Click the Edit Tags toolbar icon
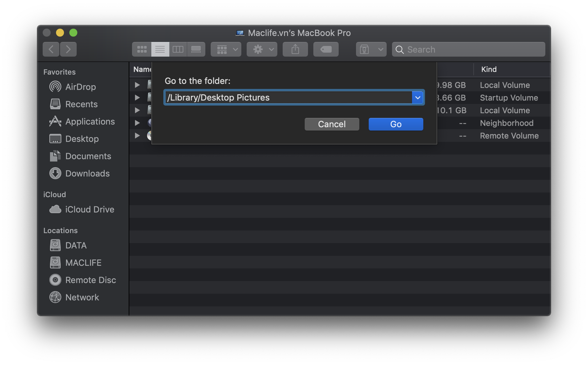The height and width of the screenshot is (365, 588). 326,49
